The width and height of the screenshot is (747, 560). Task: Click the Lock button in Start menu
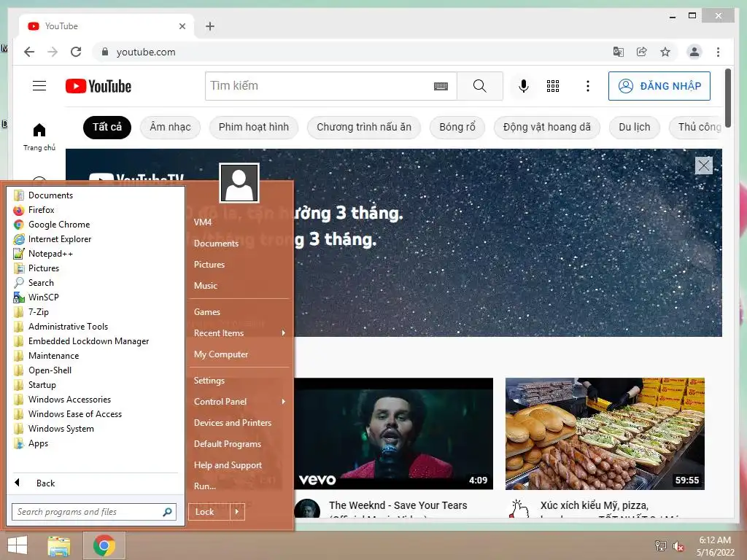[x=209, y=512]
